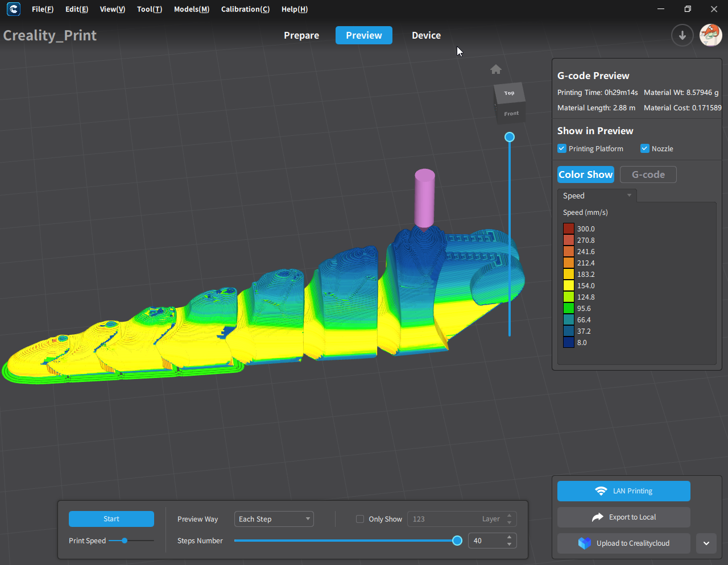Uncheck the Printing Platform checkbox
728x565 pixels.
click(x=562, y=149)
